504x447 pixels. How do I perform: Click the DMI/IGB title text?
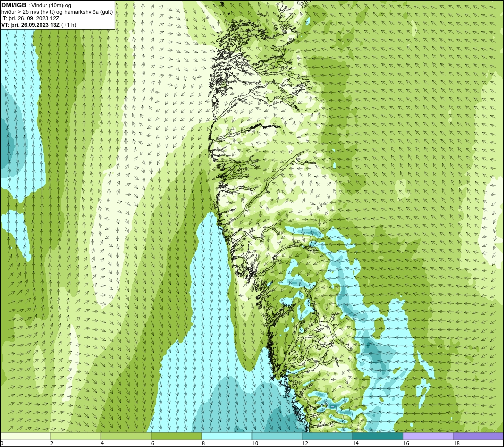tap(14, 5)
